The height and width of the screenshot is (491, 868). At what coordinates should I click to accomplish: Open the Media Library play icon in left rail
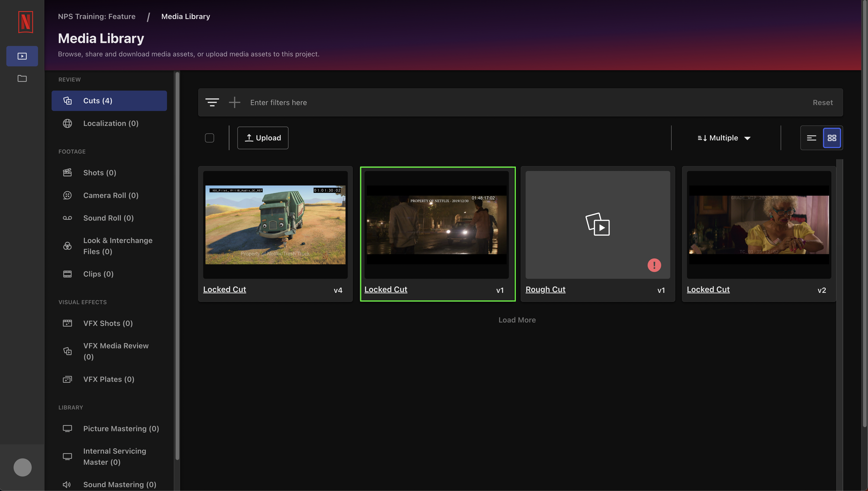[x=22, y=56]
